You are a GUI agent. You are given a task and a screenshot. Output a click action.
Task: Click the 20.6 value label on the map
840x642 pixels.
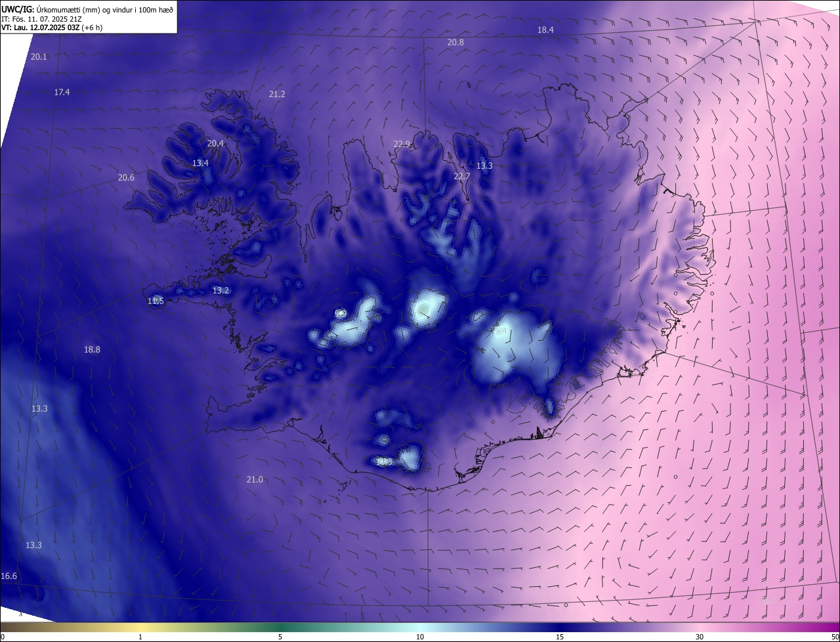point(126,177)
